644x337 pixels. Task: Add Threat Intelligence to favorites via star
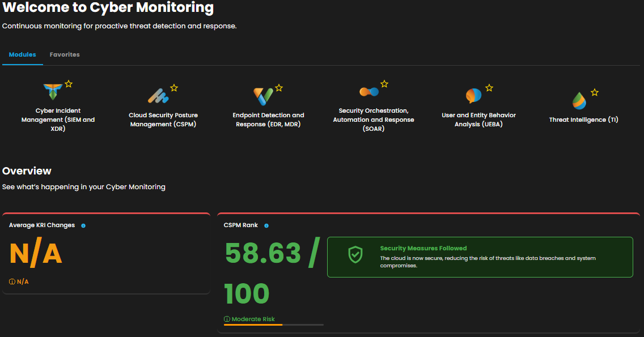click(595, 92)
